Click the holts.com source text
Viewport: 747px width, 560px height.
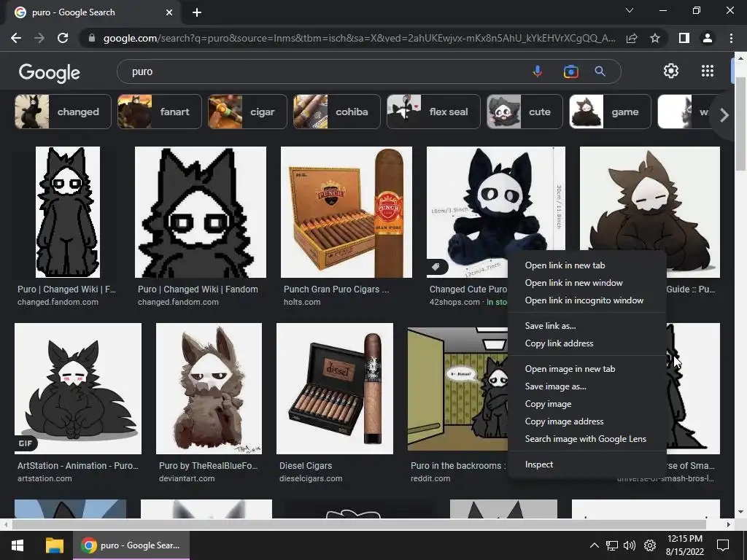point(302,302)
